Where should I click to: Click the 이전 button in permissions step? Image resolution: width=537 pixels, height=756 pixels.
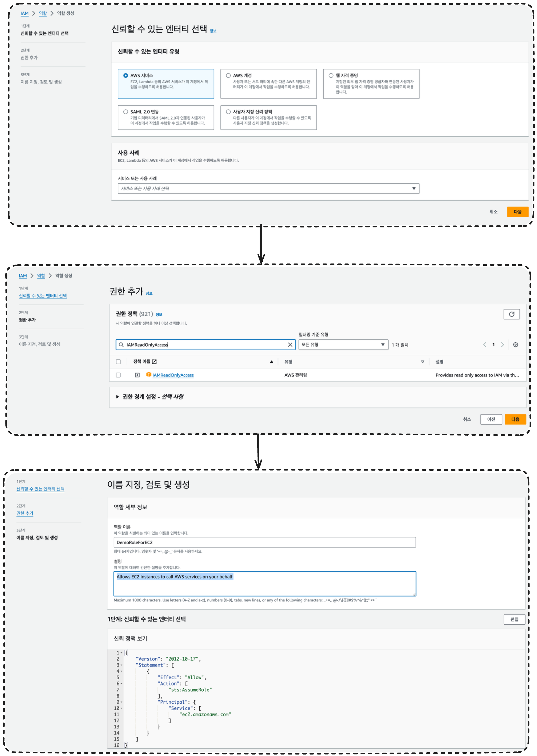[491, 419]
